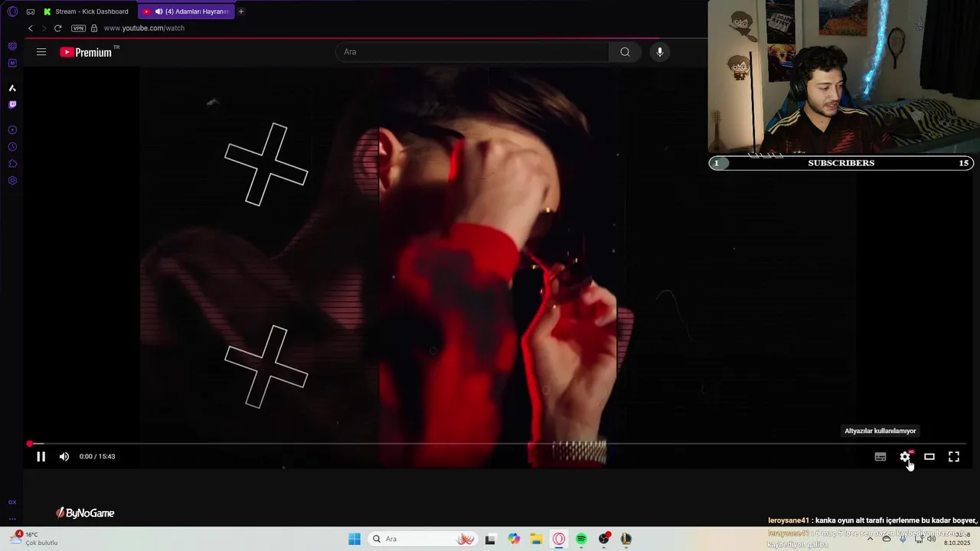Open a new browser tab

pyautogui.click(x=241, y=11)
